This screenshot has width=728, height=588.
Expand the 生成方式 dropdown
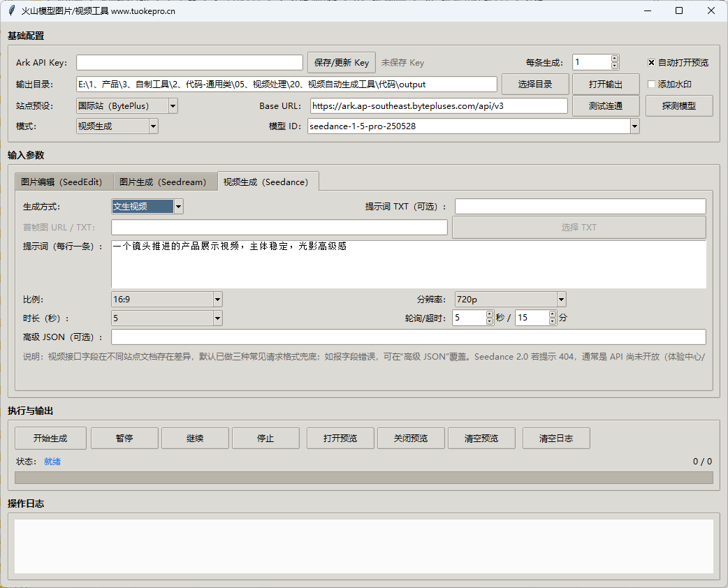tap(179, 207)
